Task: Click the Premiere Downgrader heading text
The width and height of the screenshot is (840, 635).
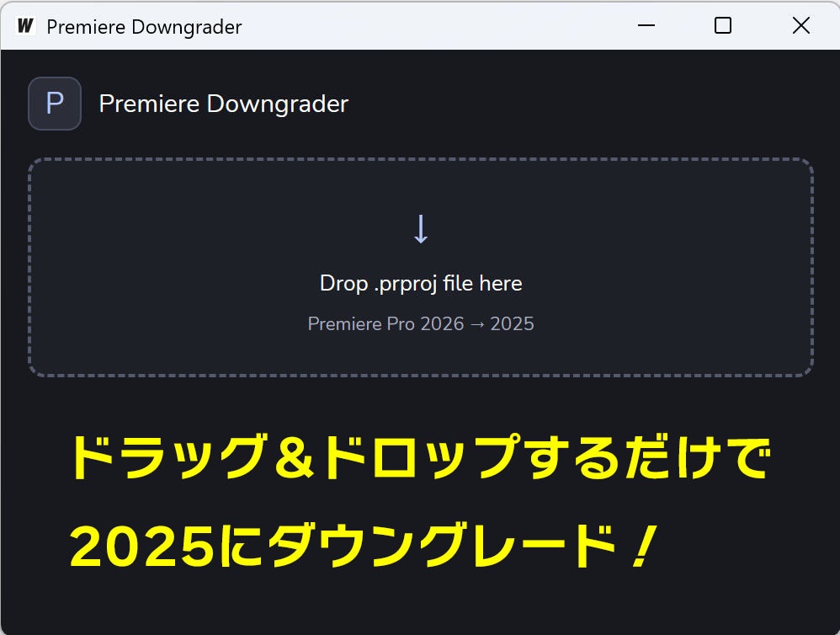Action: 224,104
